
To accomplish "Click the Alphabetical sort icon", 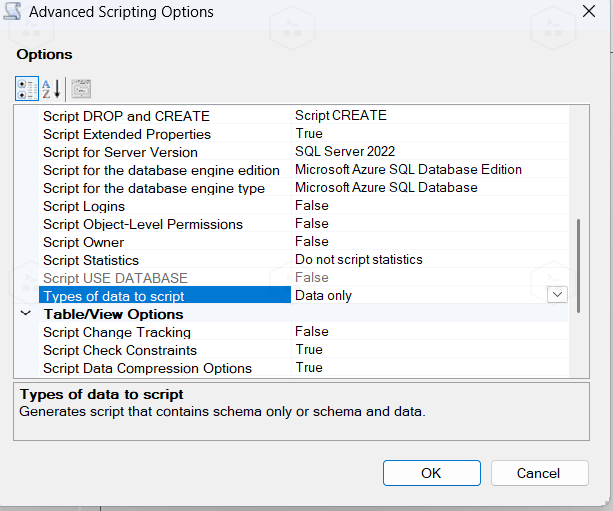I will (52, 88).
